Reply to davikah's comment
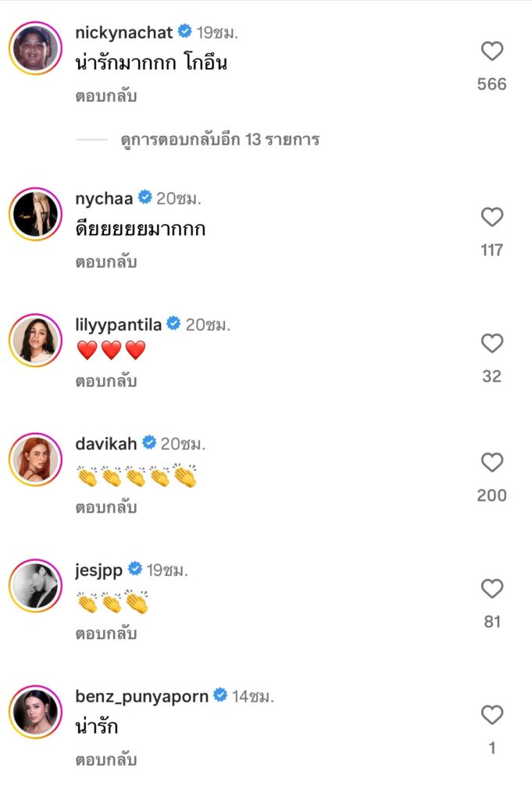This screenshot has height=800, width=532. click(x=106, y=508)
